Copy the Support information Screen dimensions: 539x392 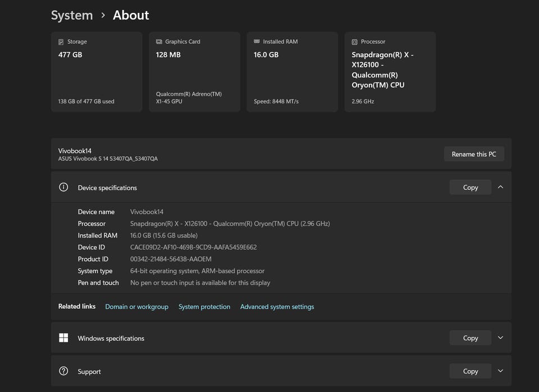pos(471,371)
